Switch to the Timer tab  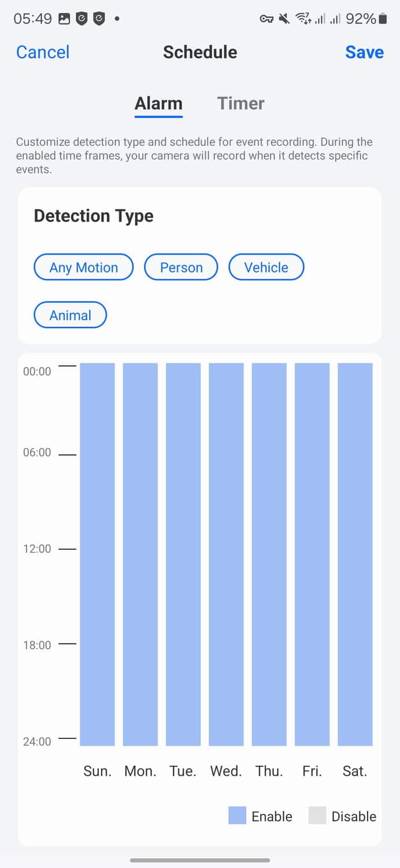pyautogui.click(x=240, y=104)
